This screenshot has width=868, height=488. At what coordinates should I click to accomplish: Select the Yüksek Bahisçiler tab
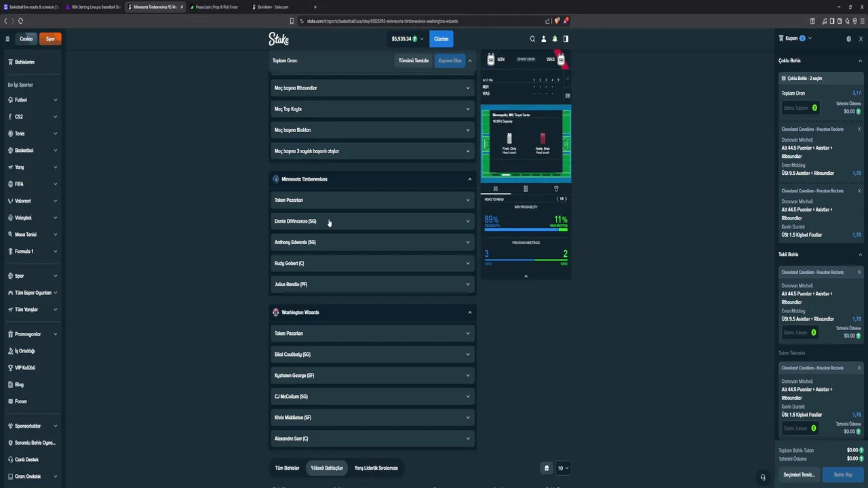[x=327, y=468]
